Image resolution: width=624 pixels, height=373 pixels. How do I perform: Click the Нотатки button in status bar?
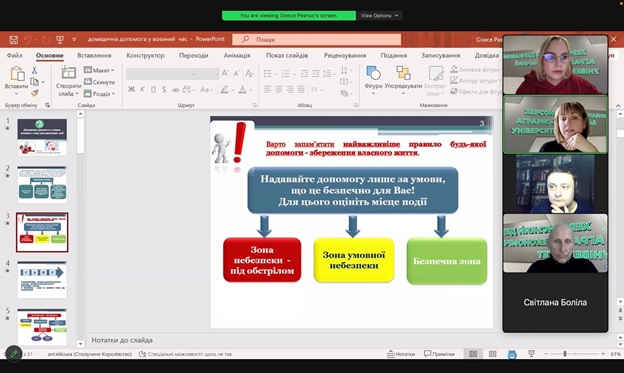(401, 353)
